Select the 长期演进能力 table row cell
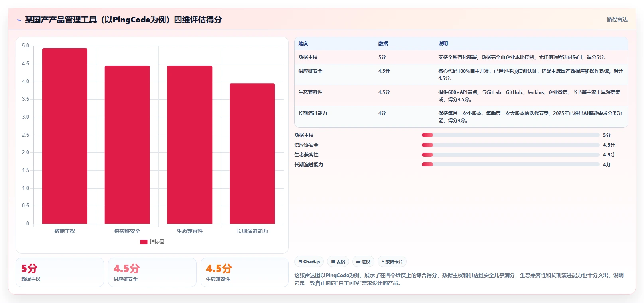 tap(313, 113)
